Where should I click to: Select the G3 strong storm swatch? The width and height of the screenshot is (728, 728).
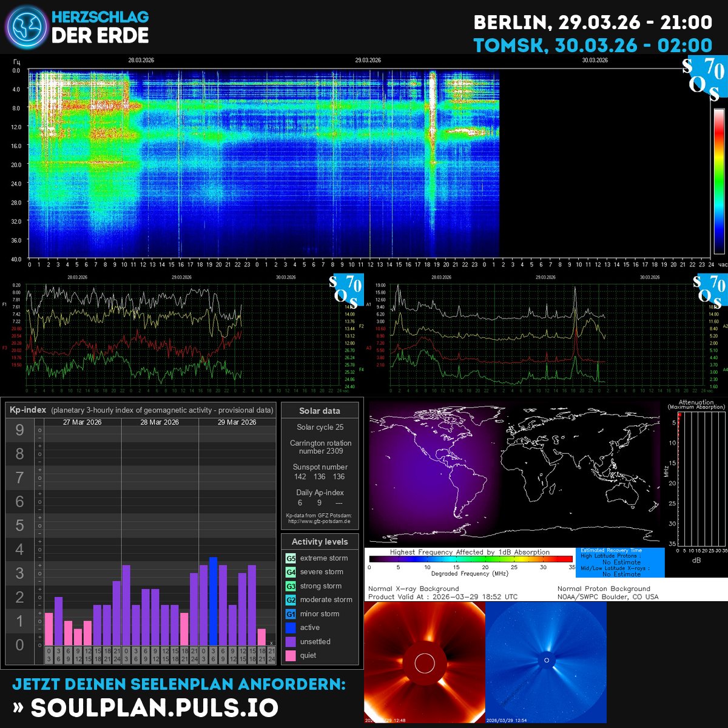point(291,586)
